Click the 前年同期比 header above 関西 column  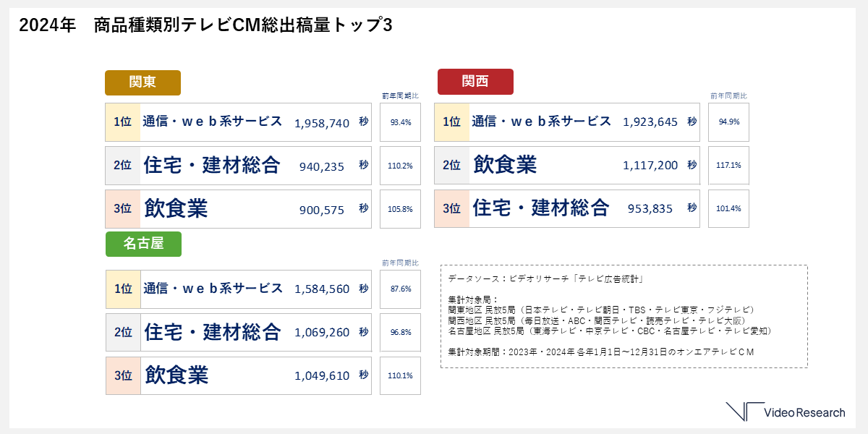[728, 95]
